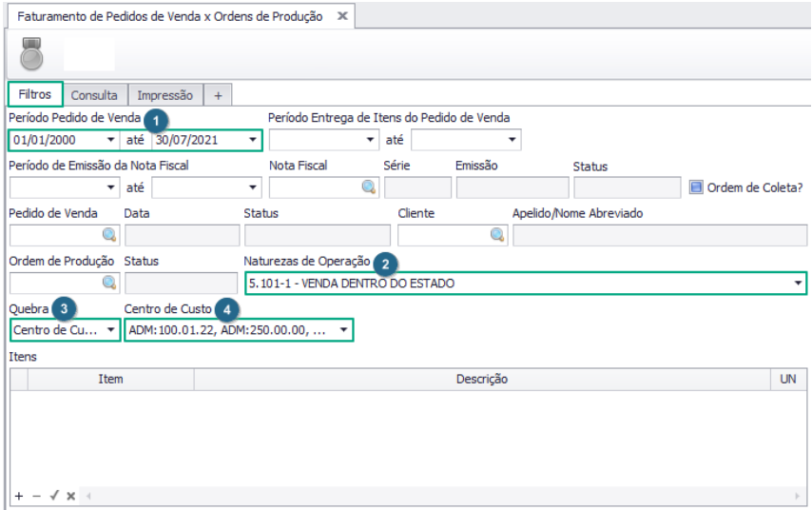812x510 pixels.
Task: Open the Impressão tab
Action: point(164,95)
